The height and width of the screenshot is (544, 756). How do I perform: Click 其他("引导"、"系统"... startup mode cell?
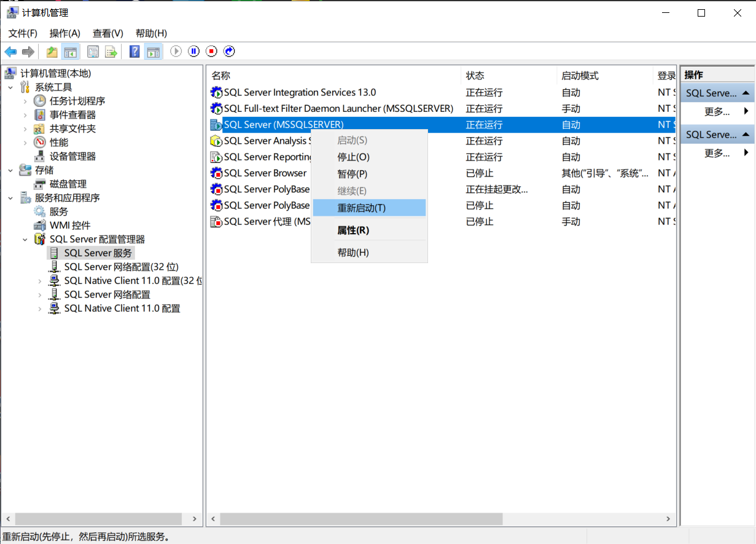pos(605,173)
